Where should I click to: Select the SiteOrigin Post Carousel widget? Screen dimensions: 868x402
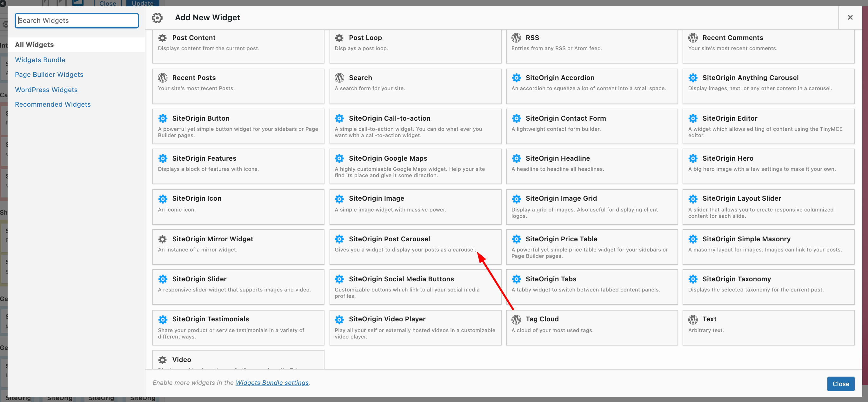[415, 247]
